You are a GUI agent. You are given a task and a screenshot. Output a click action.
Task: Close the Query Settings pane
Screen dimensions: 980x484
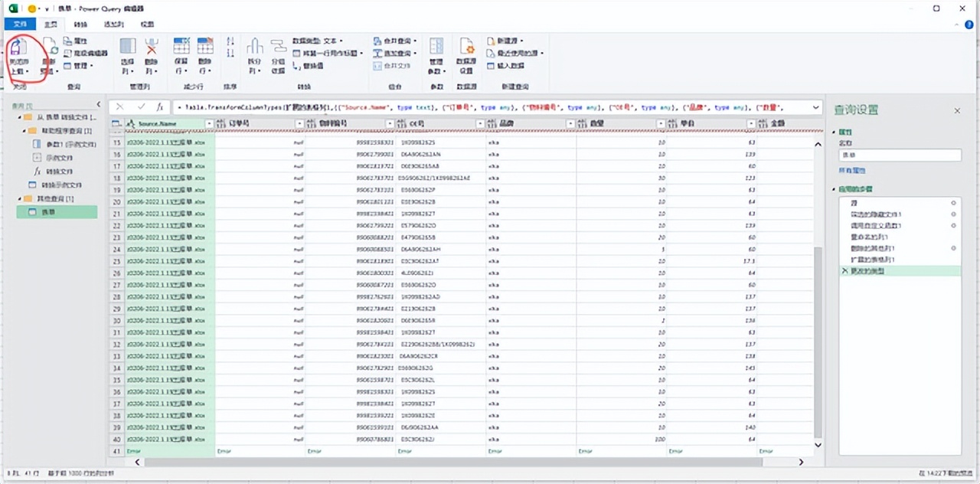point(957,111)
